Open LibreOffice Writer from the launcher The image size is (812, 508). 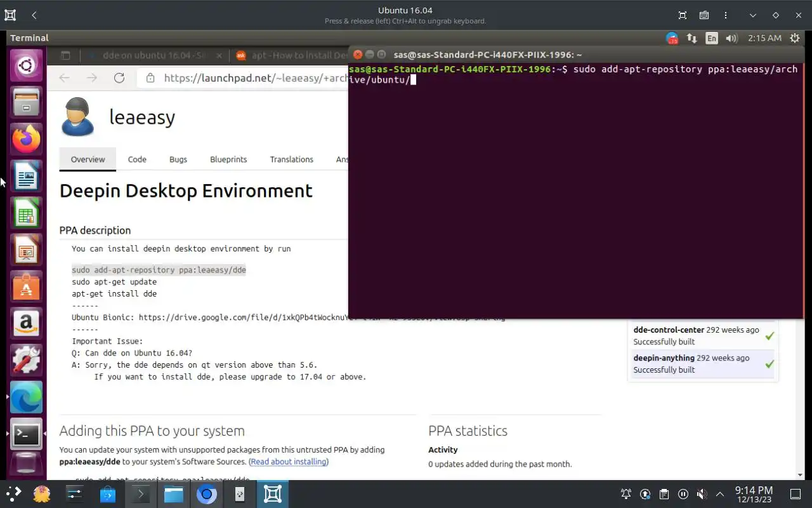(26, 176)
